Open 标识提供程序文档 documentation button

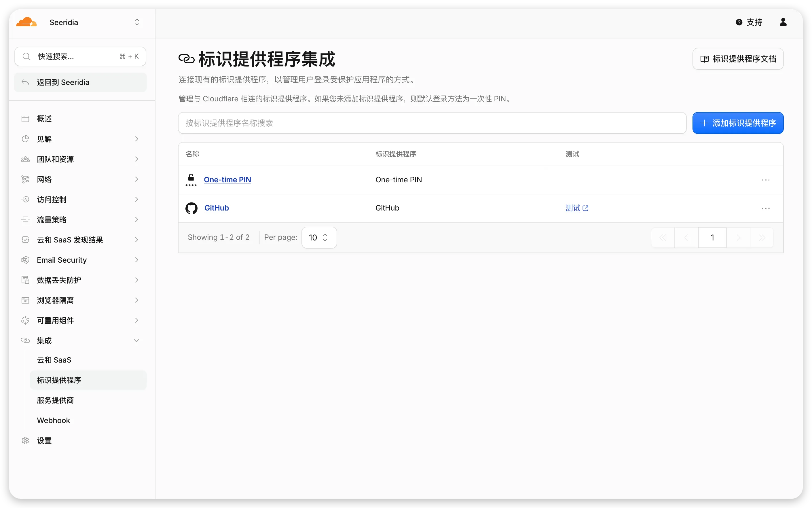(738, 59)
